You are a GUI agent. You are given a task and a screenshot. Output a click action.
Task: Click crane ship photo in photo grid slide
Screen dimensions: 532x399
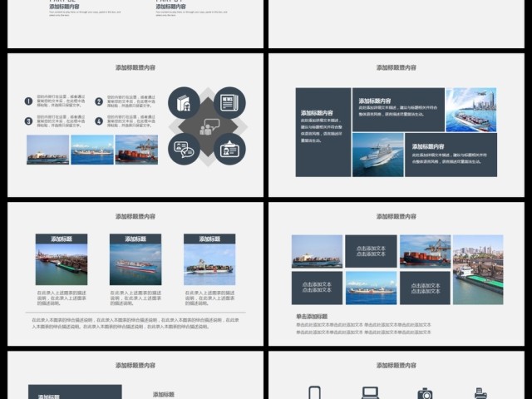tap(425, 251)
